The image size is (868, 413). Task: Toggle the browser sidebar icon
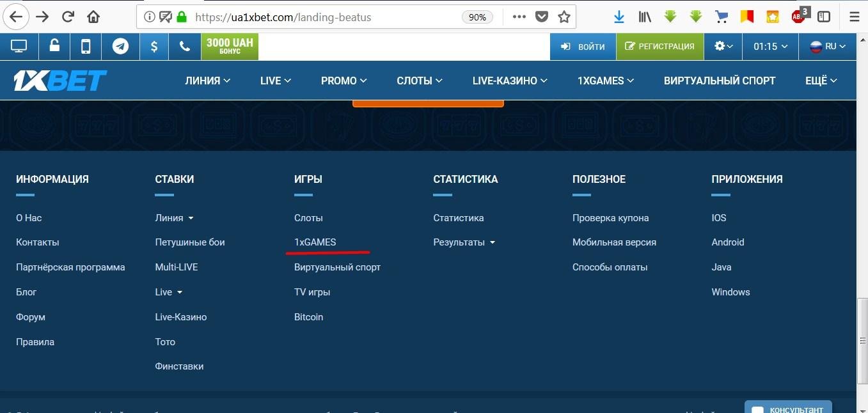click(x=825, y=17)
